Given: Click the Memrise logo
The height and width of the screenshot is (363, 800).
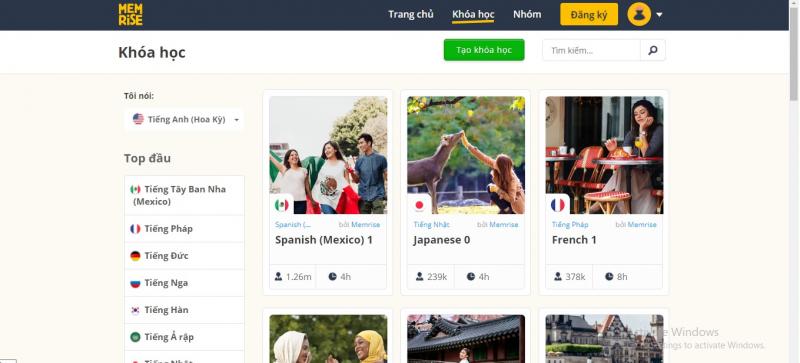Looking at the screenshot, I should click(x=131, y=14).
